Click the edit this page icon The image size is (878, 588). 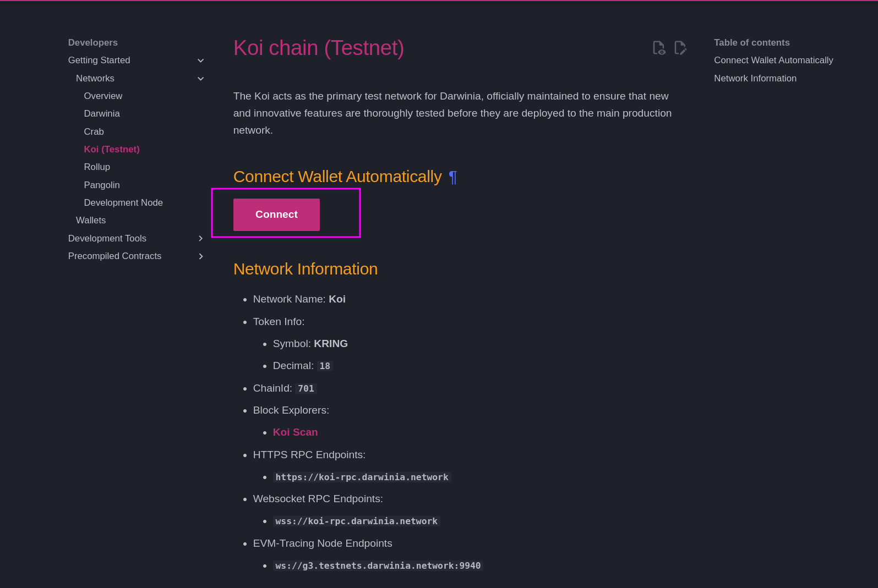point(680,48)
